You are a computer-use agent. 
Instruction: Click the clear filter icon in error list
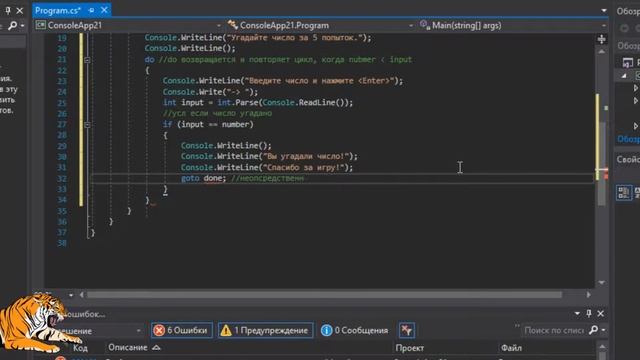pos(407,330)
